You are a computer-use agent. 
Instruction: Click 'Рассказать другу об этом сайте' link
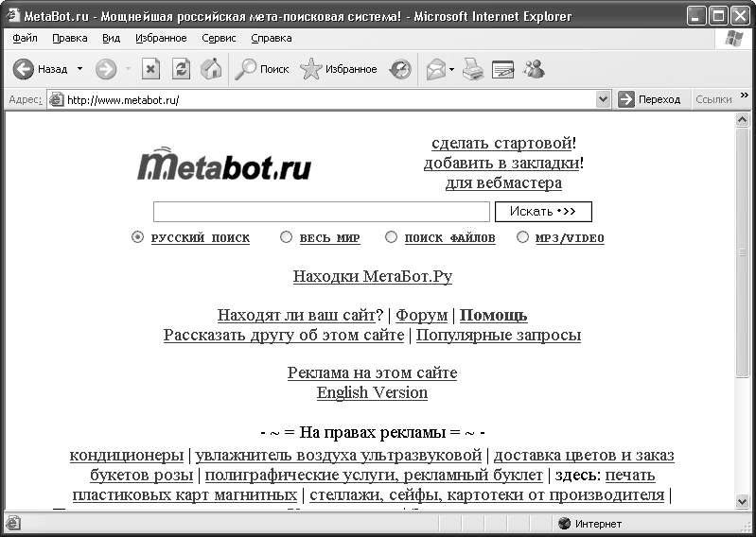(x=284, y=335)
